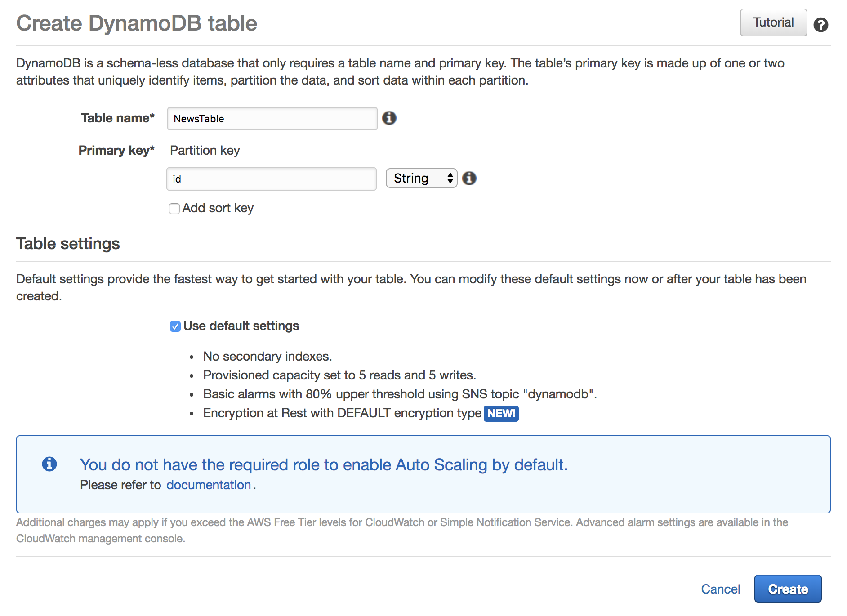The width and height of the screenshot is (847, 616).
Task: Open info icon next to Table name
Action: [389, 118]
